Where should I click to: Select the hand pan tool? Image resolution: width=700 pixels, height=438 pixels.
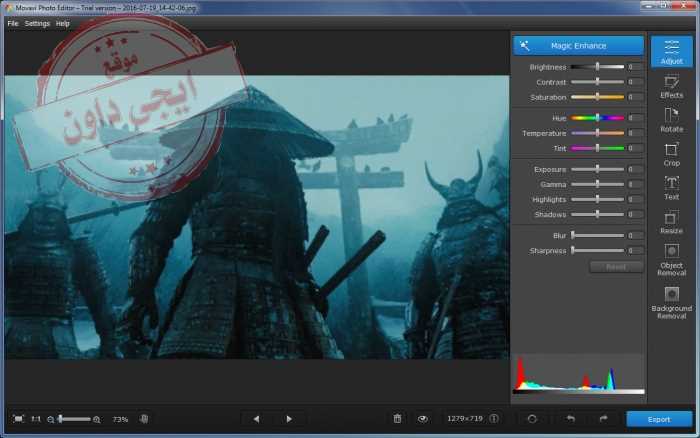tap(144, 419)
